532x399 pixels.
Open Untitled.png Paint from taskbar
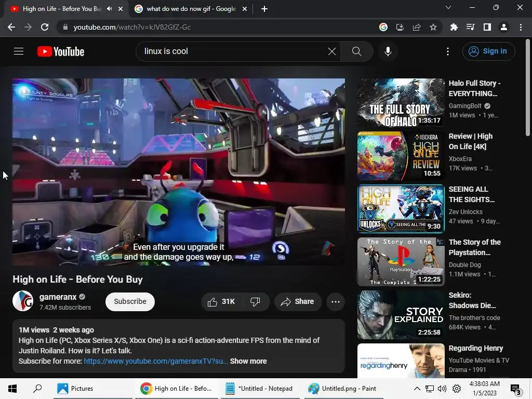pos(343,389)
